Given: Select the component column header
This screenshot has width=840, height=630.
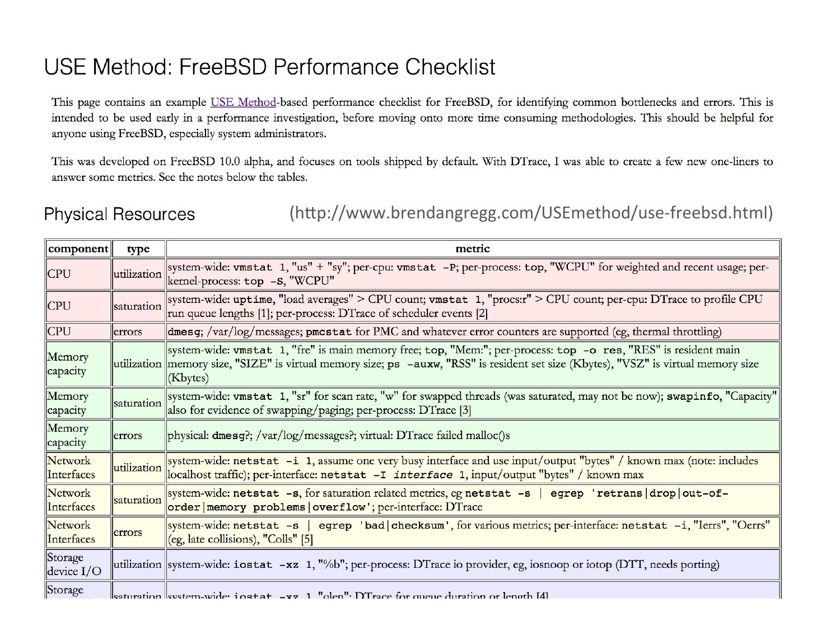Looking at the screenshot, I should click(78, 249).
